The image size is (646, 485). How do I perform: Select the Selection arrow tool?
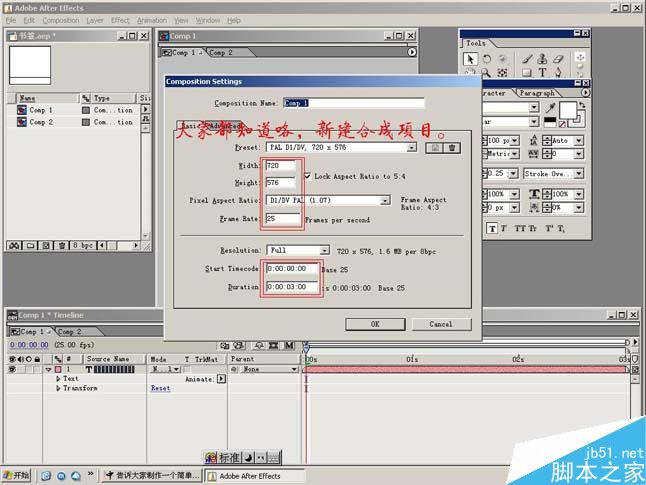click(470, 59)
